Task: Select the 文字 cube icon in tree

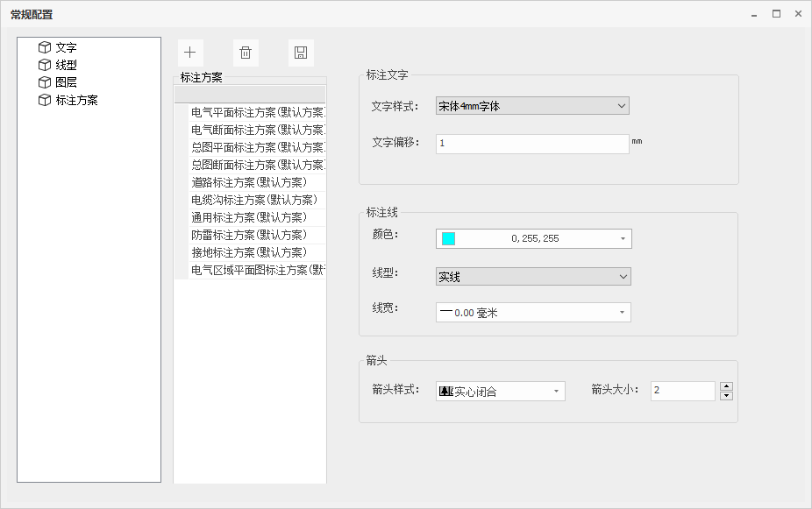Action: tap(45, 47)
